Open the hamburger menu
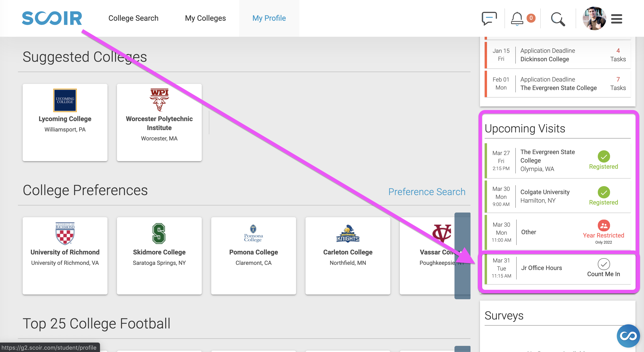 pyautogui.click(x=616, y=19)
